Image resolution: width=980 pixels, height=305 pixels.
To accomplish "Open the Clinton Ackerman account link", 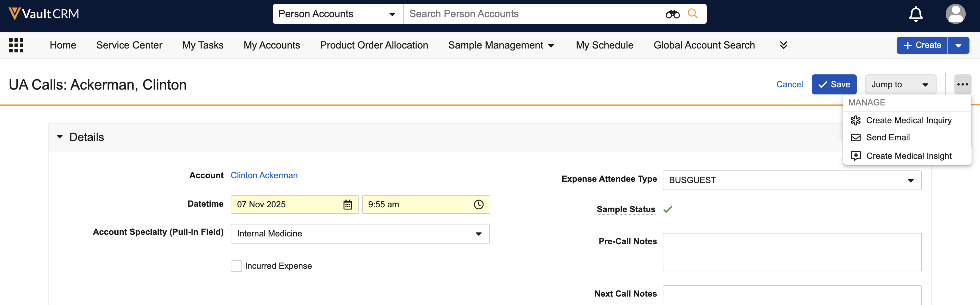I will click(x=264, y=176).
